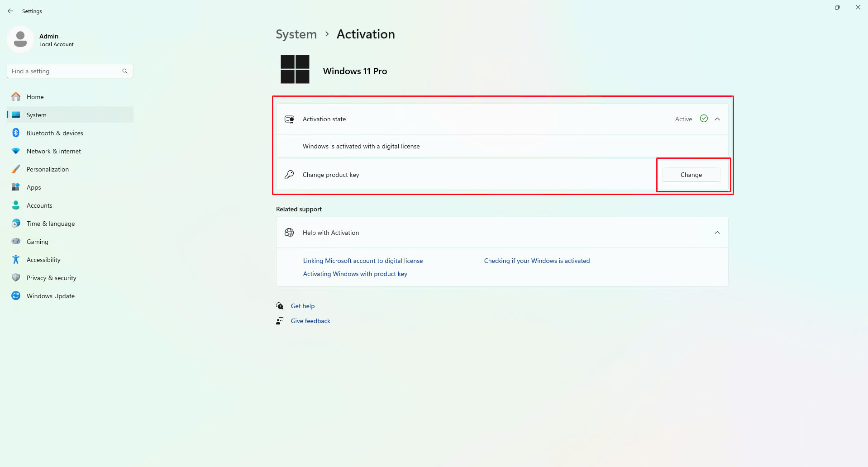Select System in the sidebar
The width and height of the screenshot is (868, 467).
click(x=70, y=115)
